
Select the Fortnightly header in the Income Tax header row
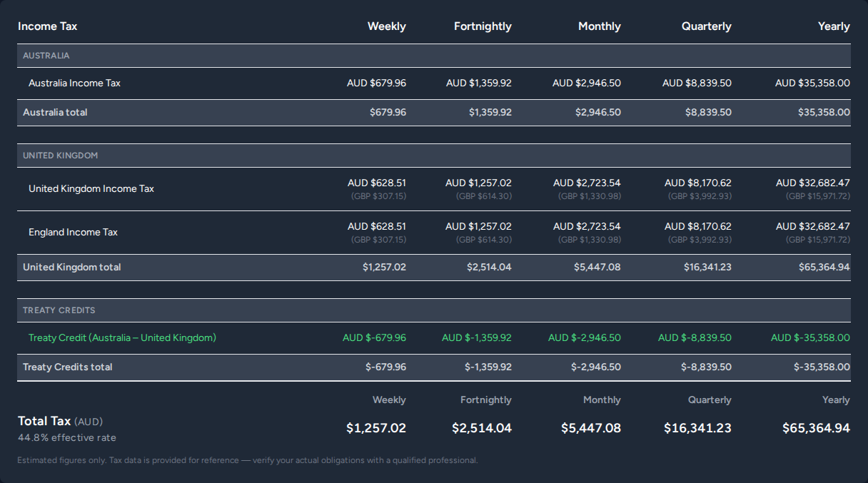483,26
